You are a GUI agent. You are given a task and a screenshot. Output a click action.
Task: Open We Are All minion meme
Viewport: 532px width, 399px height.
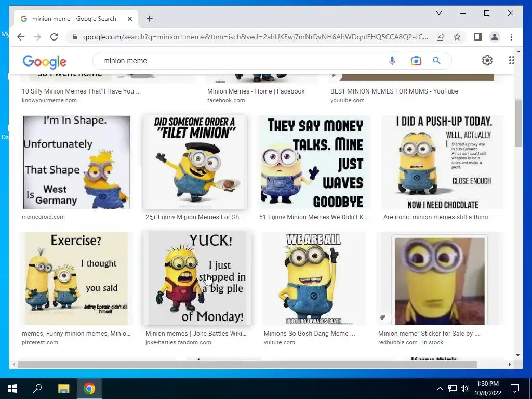[x=313, y=278]
